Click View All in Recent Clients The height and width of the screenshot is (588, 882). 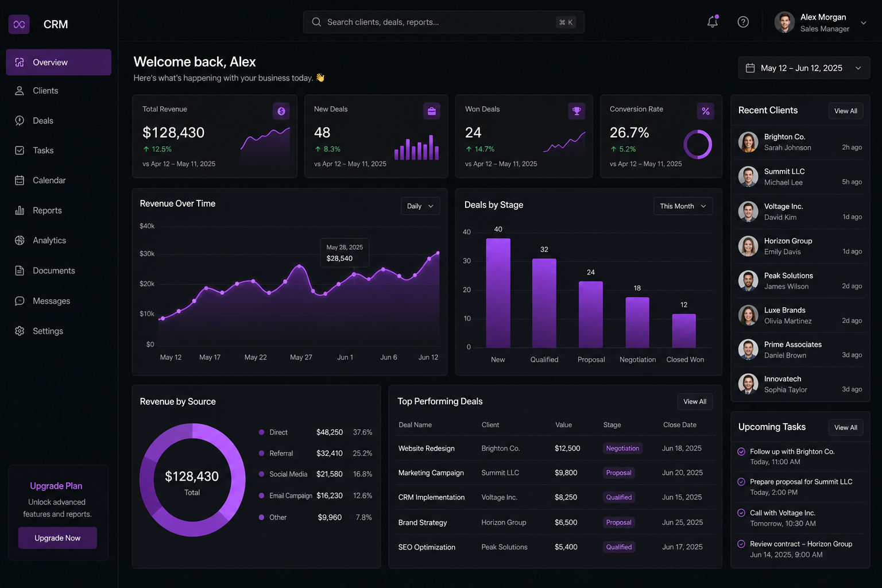click(846, 111)
